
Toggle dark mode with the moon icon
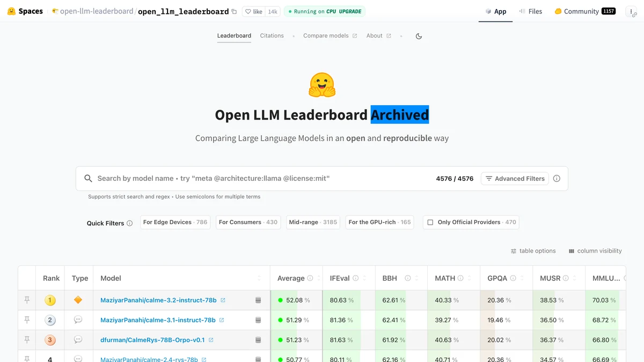click(419, 36)
